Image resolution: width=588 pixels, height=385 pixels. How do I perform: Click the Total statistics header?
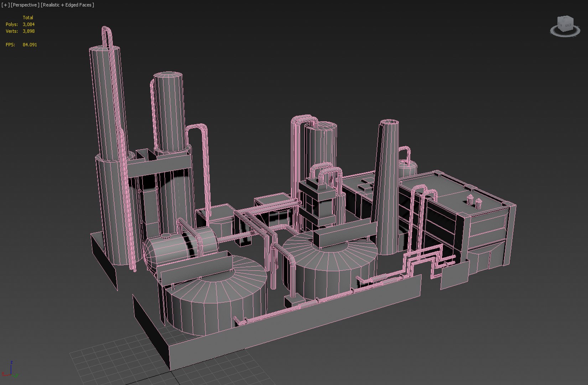[x=28, y=17]
